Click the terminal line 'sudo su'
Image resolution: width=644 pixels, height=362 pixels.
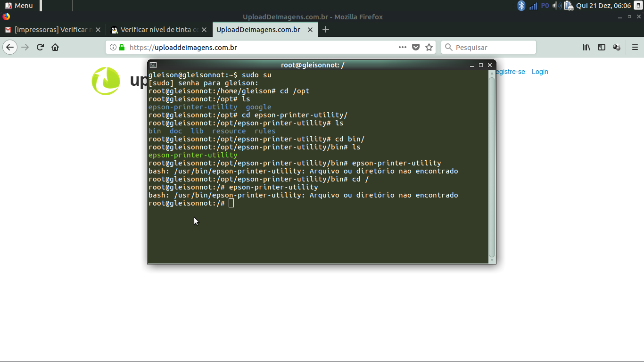256,75
